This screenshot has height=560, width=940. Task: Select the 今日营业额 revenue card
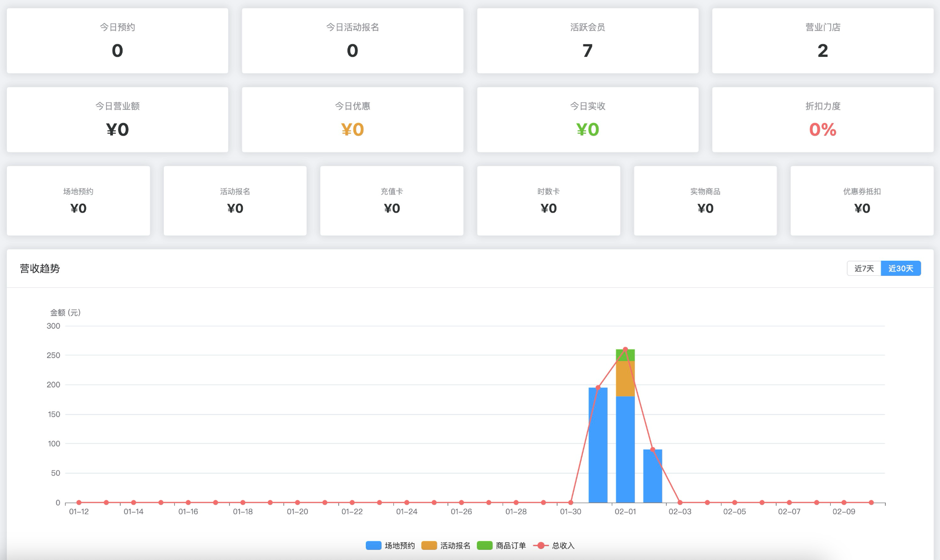coord(117,119)
